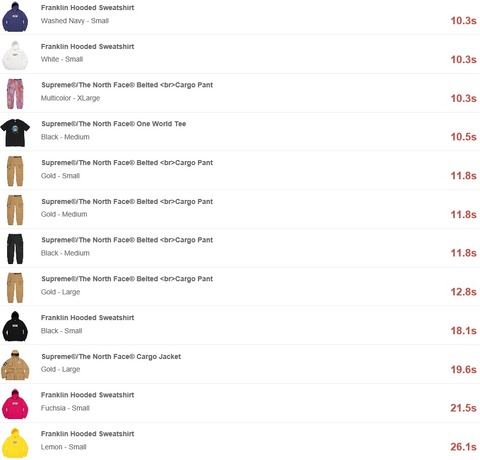Screen dimensions: 480x460
Task: Click the black cargo pant thumbnail
Action: pos(15,249)
